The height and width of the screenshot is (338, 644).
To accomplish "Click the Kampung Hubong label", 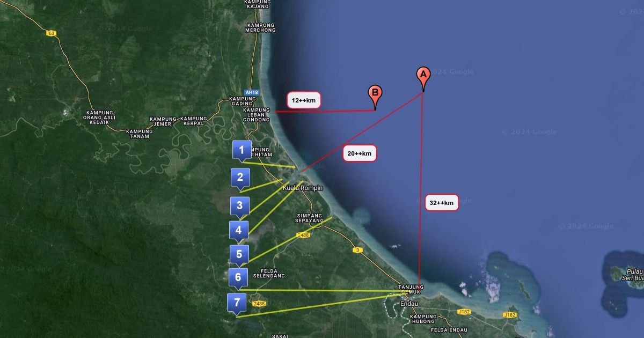I will pyautogui.click(x=423, y=319).
